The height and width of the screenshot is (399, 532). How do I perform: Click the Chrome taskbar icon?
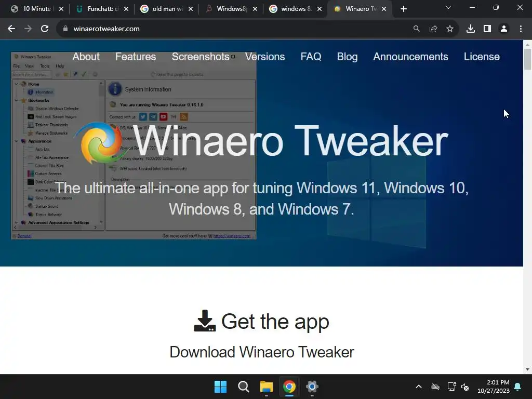coord(289,387)
